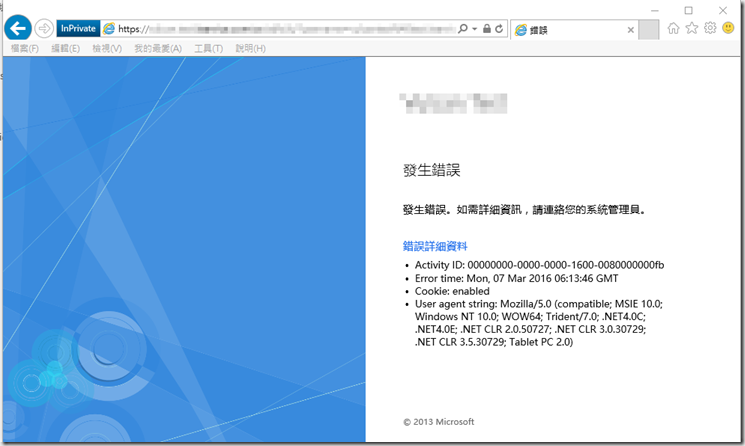Click the browser Back arrow button

coord(17,29)
